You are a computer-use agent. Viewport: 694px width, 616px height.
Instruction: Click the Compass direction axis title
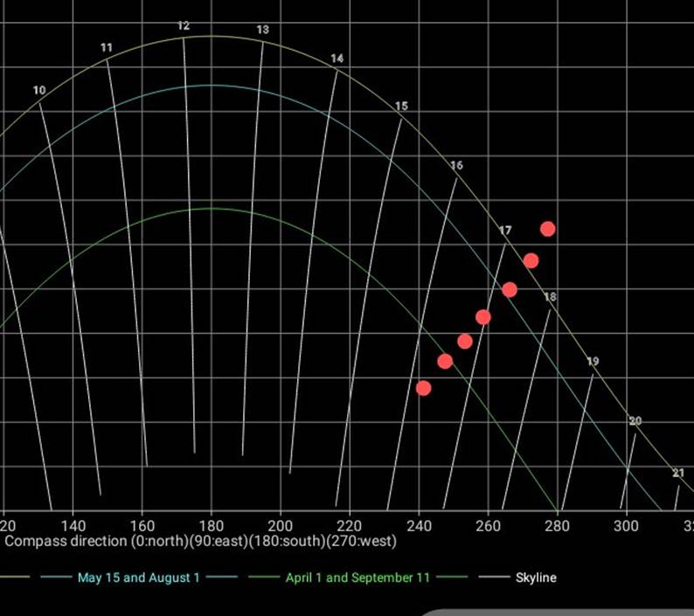pos(200,541)
